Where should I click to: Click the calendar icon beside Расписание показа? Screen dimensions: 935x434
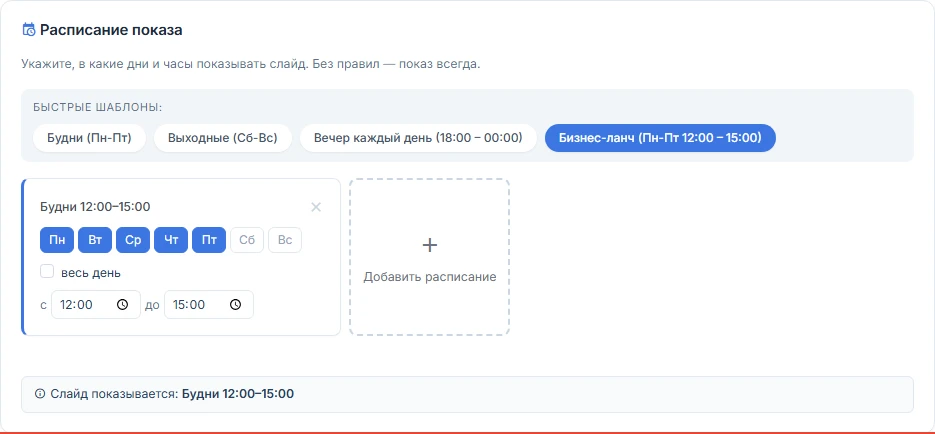29,30
